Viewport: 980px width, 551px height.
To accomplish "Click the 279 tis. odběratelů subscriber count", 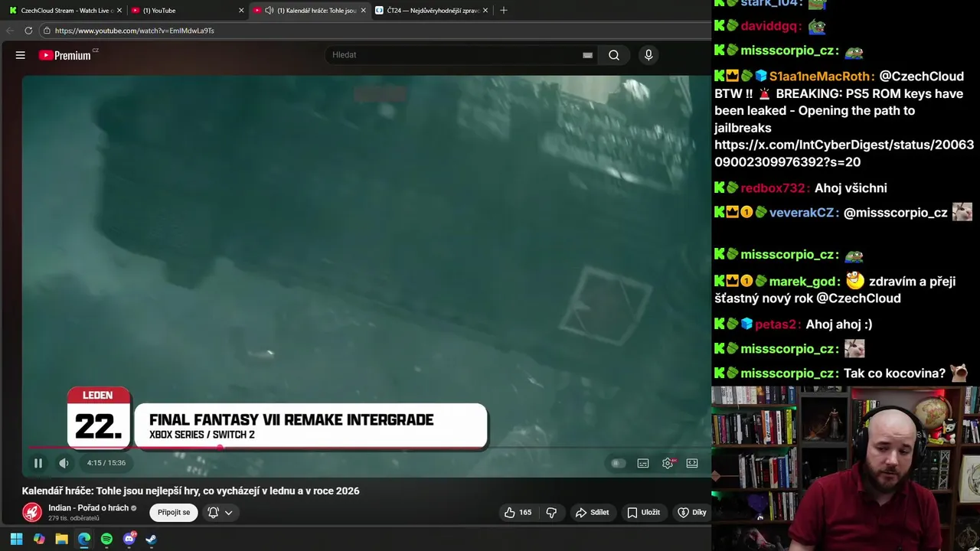I will (73, 519).
